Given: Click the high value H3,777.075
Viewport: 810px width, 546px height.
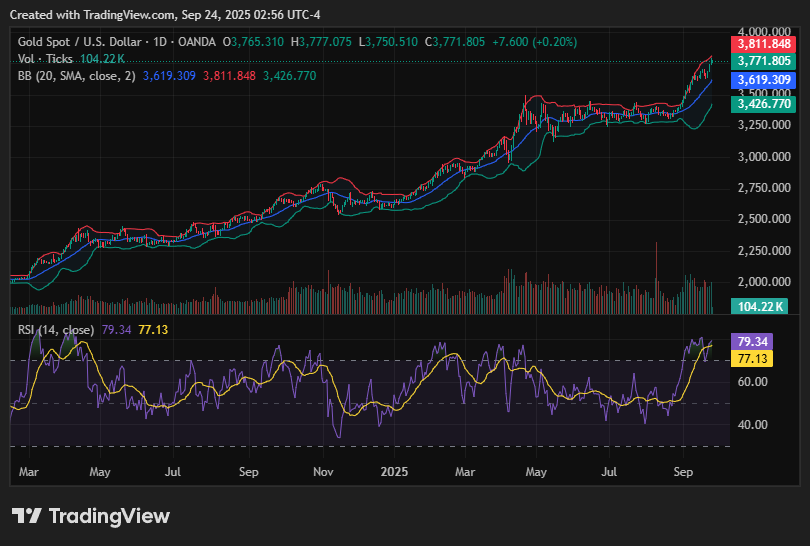Looking at the screenshot, I should click(x=321, y=42).
